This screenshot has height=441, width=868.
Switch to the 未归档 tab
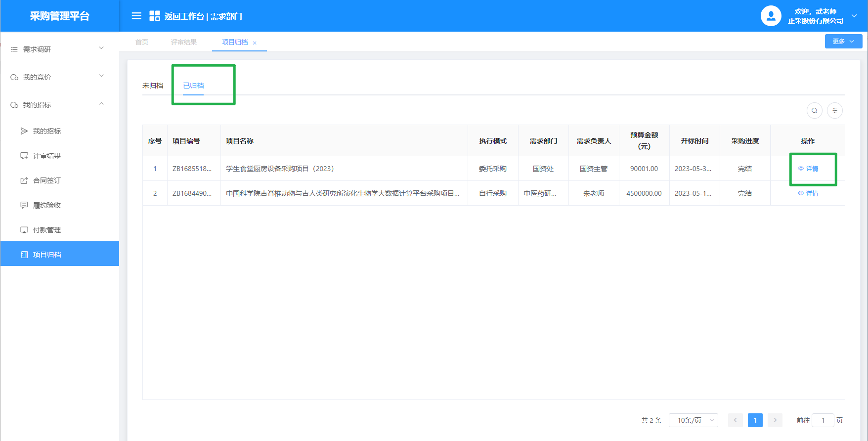pos(153,86)
